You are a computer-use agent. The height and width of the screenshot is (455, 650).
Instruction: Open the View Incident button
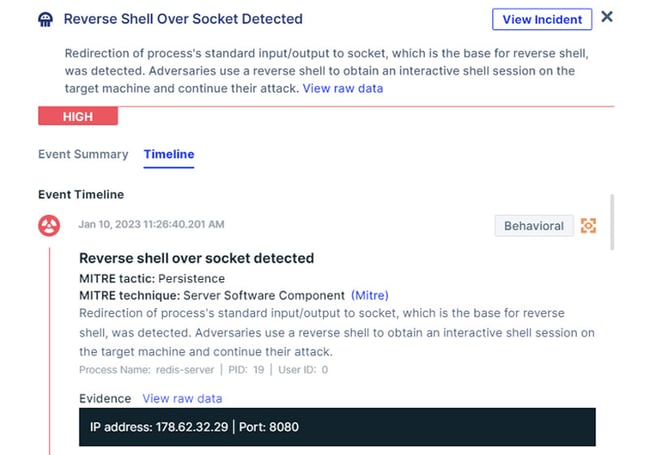tap(542, 19)
